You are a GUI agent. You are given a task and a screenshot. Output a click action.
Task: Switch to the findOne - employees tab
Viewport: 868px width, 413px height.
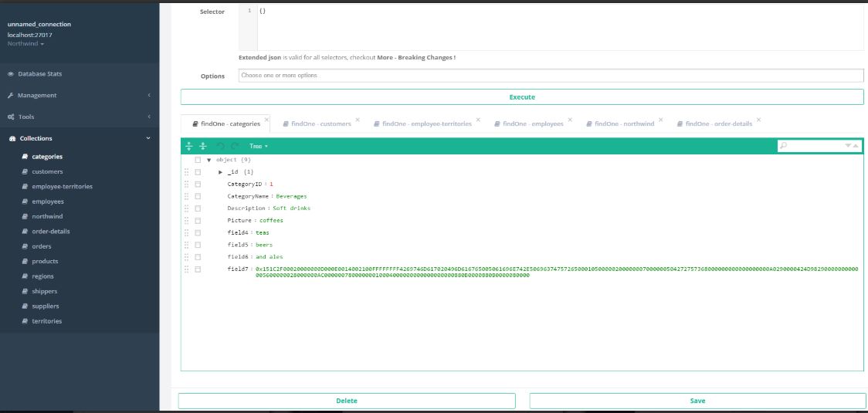pyautogui.click(x=532, y=124)
